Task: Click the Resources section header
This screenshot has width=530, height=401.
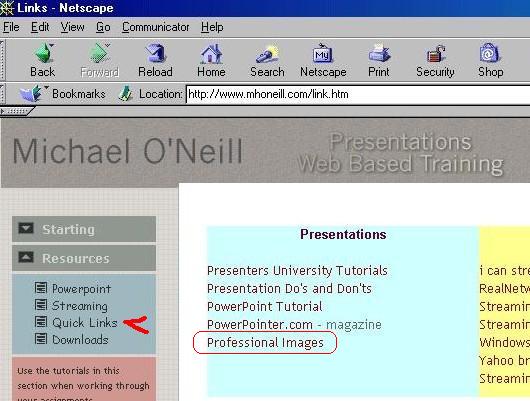Action: pos(84,258)
